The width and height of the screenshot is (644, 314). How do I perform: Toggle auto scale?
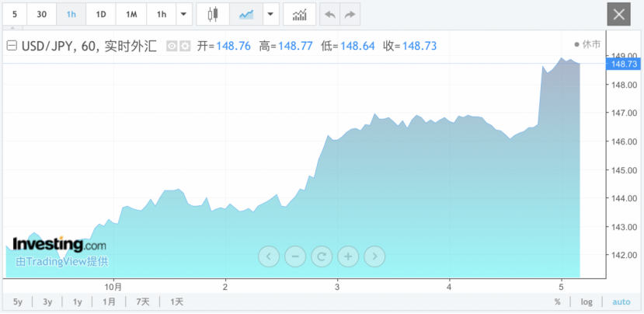pos(621,302)
